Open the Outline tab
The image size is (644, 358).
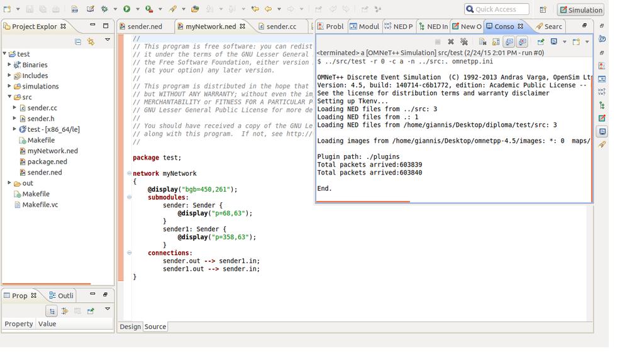pyautogui.click(x=61, y=295)
